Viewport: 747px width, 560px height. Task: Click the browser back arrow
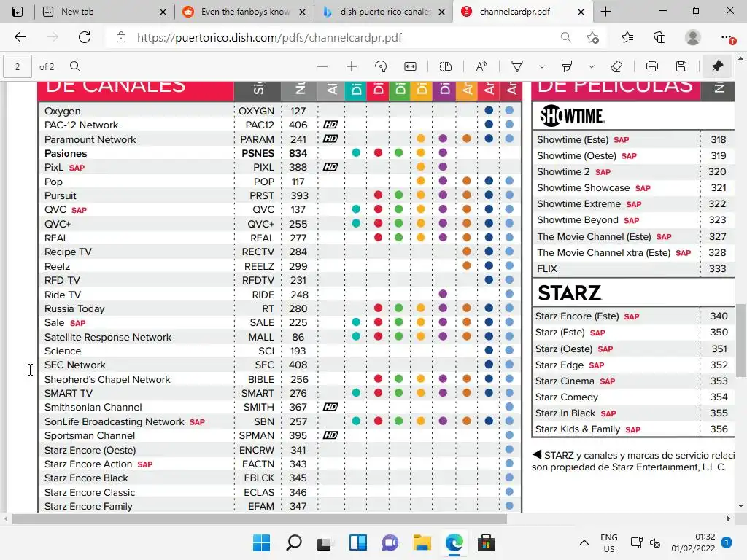click(20, 37)
